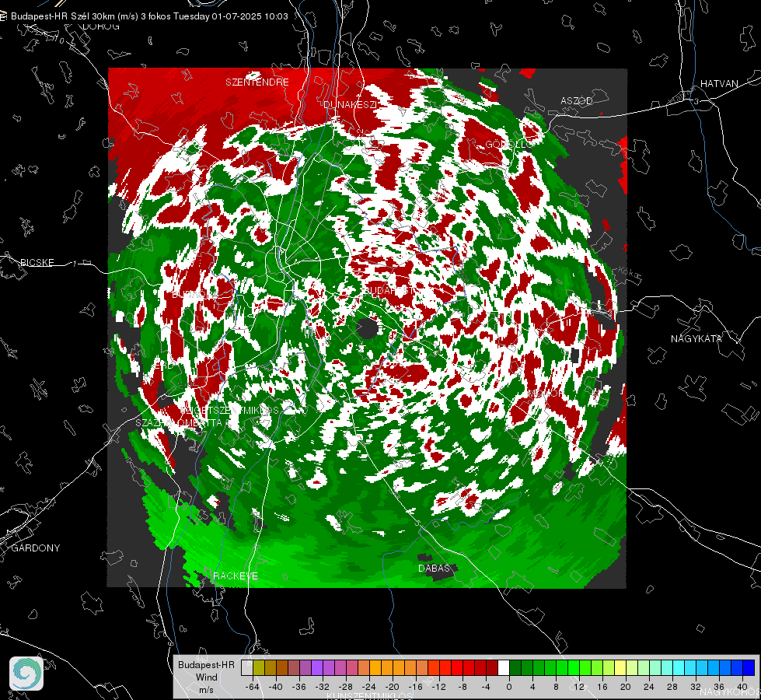Click the 'm/s' unit label in legend
This screenshot has height=700, width=761.
click(x=206, y=689)
